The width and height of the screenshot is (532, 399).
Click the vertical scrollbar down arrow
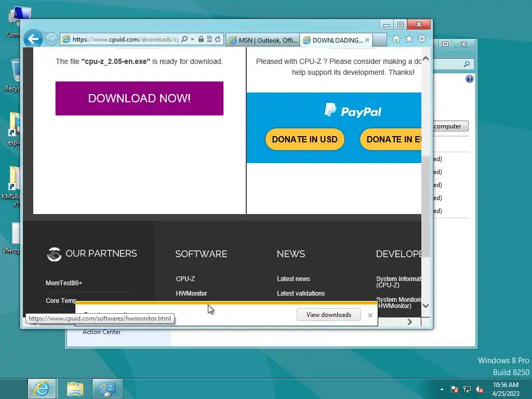(x=426, y=305)
